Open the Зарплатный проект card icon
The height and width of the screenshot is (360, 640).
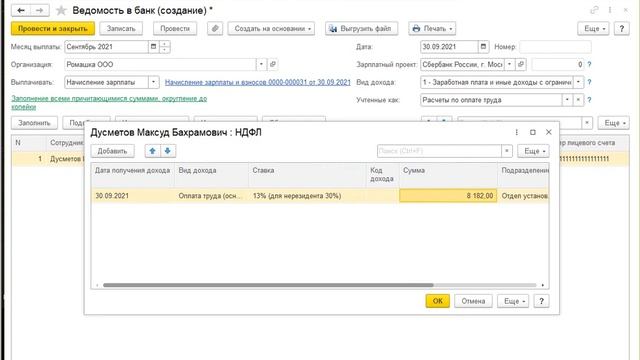pos(520,64)
